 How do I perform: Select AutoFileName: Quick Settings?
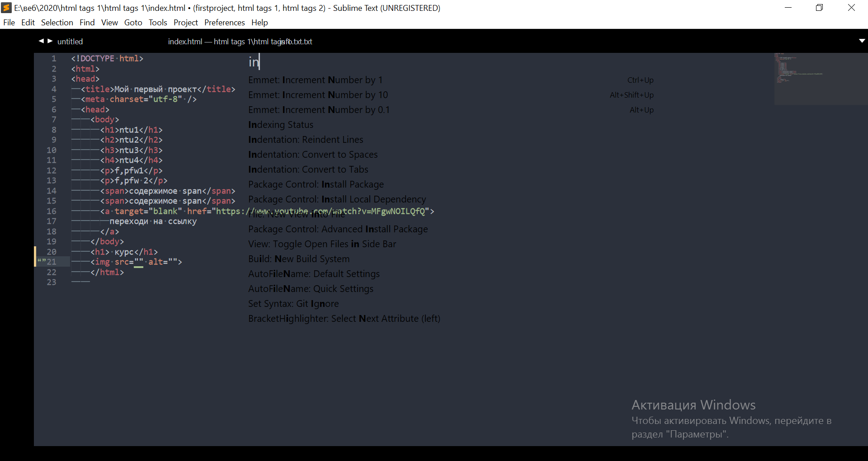coord(451,289)
